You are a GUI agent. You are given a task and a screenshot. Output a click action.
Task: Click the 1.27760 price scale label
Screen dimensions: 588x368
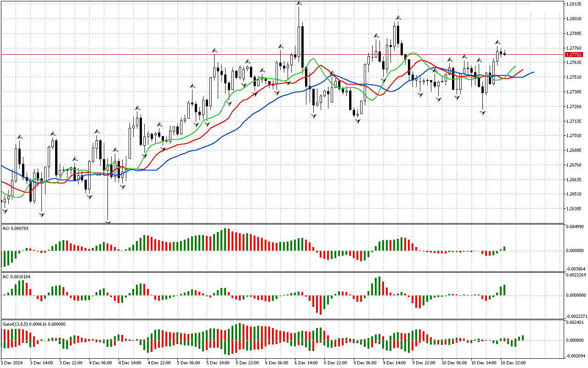(x=574, y=48)
